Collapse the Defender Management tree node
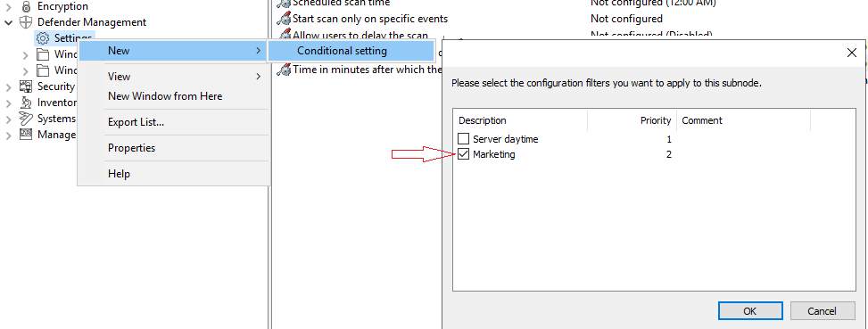 (x=8, y=22)
